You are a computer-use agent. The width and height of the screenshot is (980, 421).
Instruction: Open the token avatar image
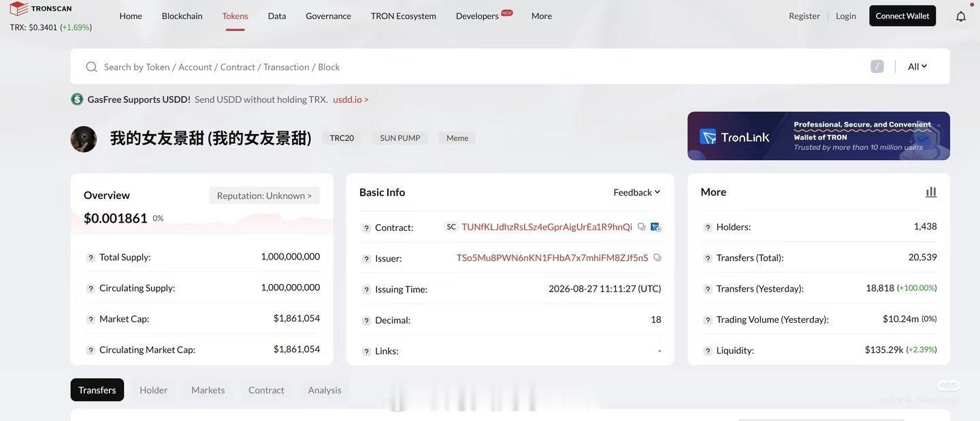pos(84,139)
